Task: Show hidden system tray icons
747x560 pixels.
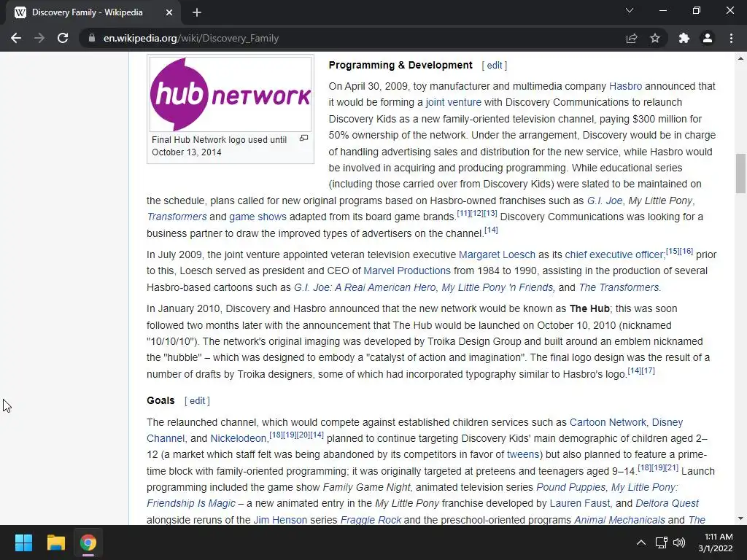Action: click(x=641, y=542)
